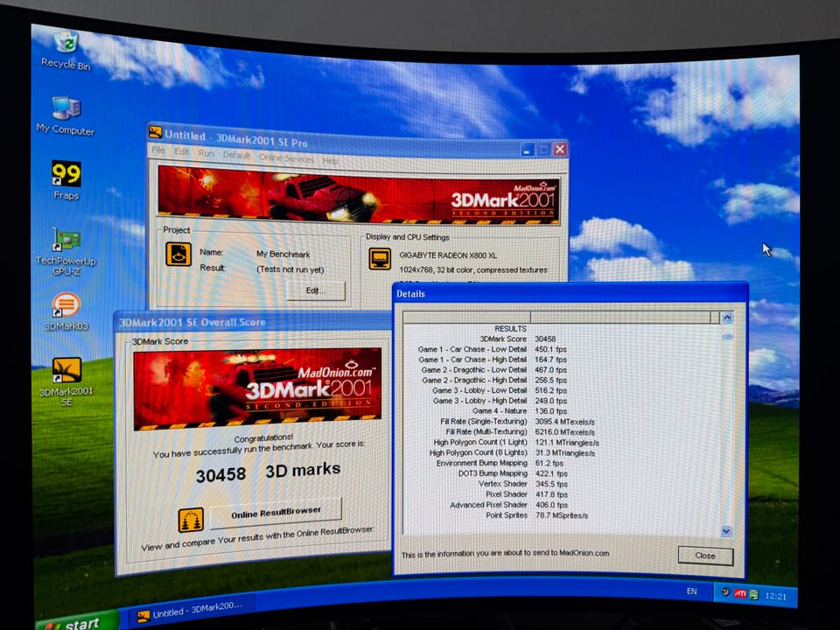The width and height of the screenshot is (840, 630).
Task: Click the GIGABYTE RADEON X800 XL text
Action: tap(448, 255)
